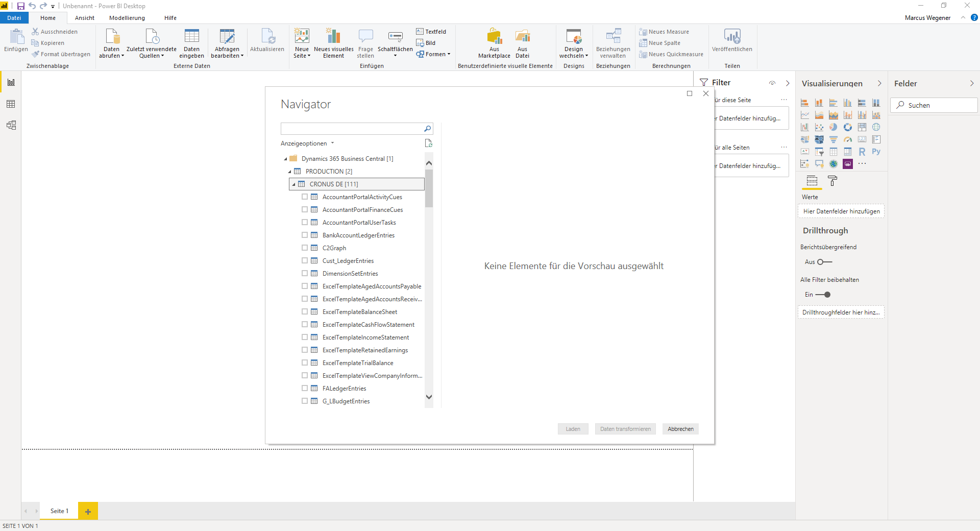Check the ExcelTemplateBalanceSheet checkbox
The image size is (980, 531).
305,311
